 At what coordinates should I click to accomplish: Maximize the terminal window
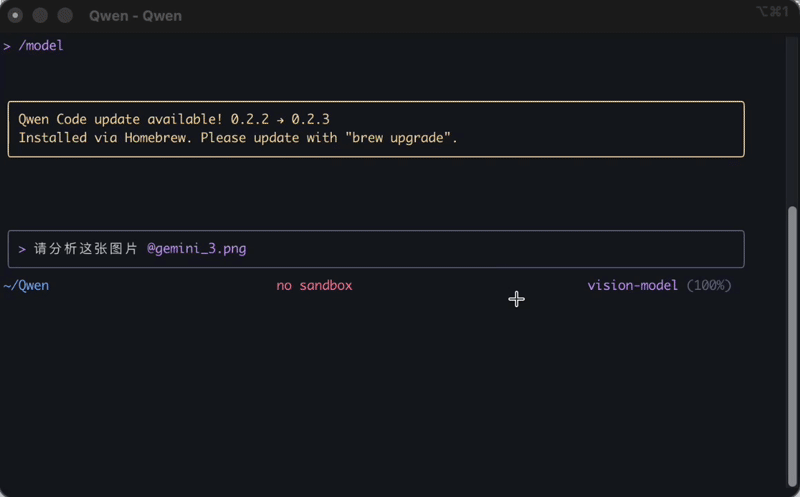coord(65,16)
